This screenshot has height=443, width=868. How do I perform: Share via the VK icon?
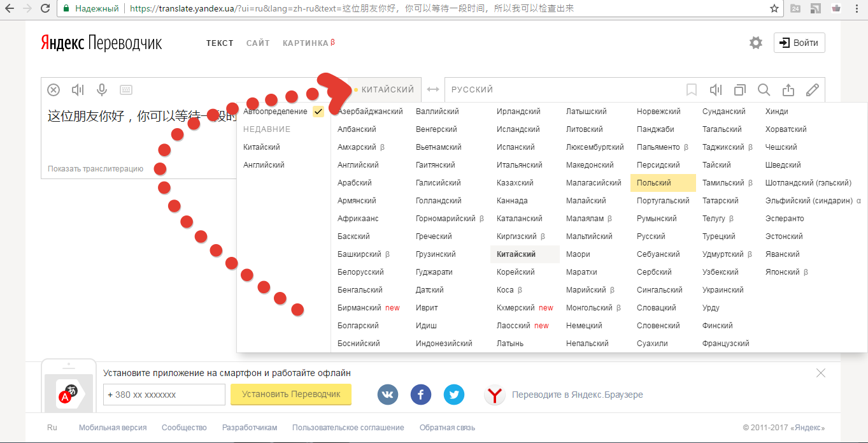click(388, 395)
